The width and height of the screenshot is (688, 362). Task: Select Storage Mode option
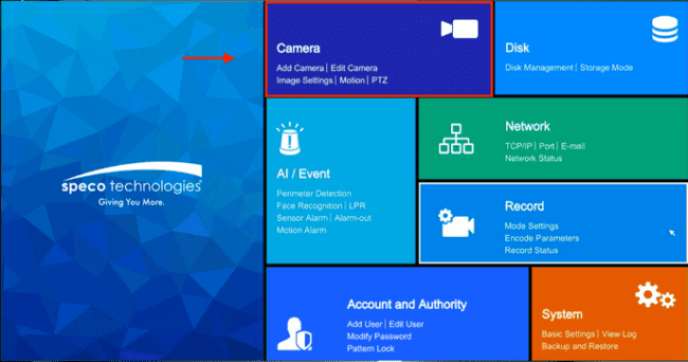(x=606, y=68)
